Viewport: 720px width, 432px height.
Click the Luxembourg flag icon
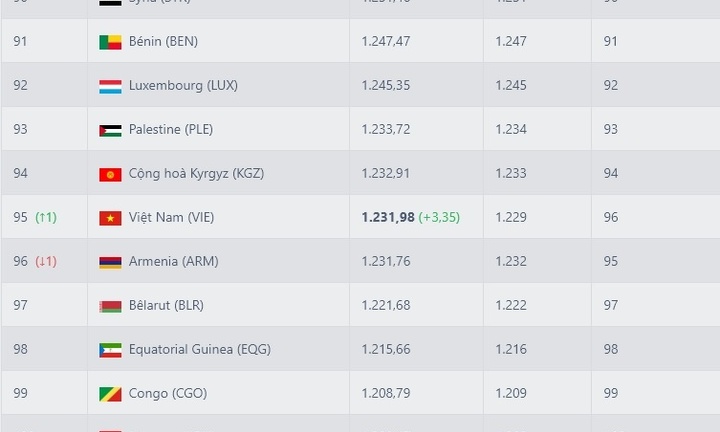point(110,86)
